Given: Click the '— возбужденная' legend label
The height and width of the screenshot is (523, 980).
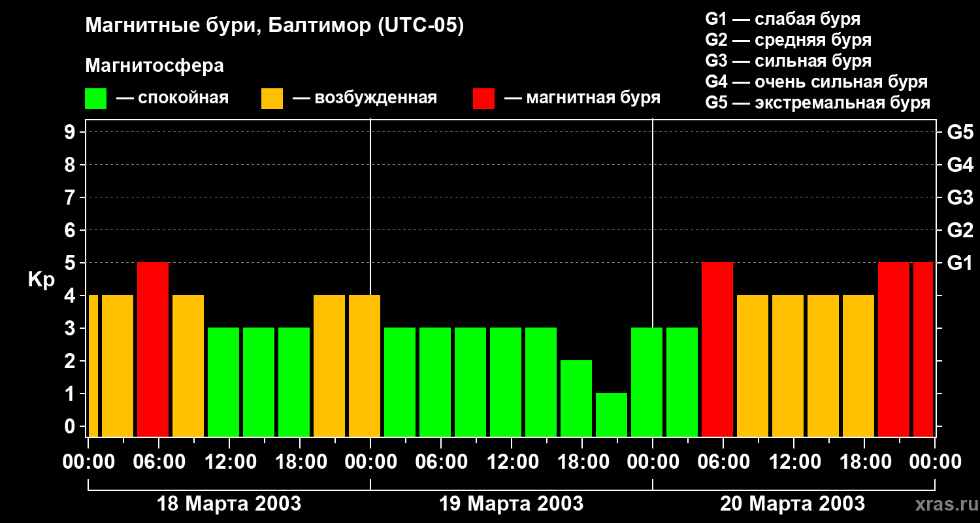Looking at the screenshot, I should click(x=365, y=98).
